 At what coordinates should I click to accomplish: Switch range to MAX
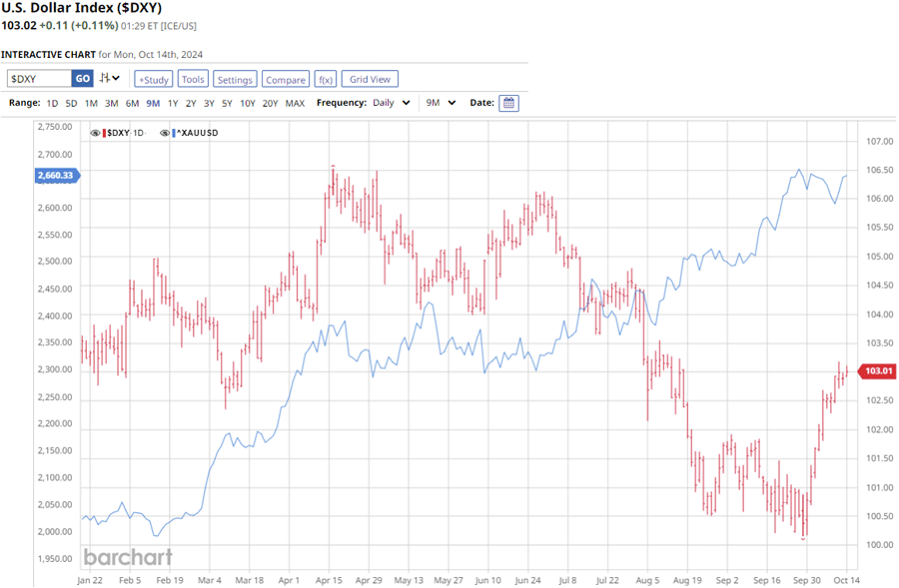tap(295, 103)
